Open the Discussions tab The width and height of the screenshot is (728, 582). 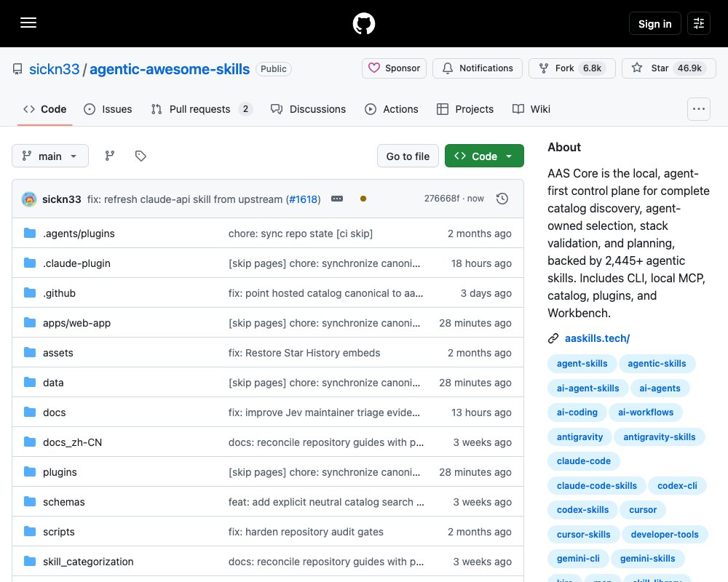point(308,109)
